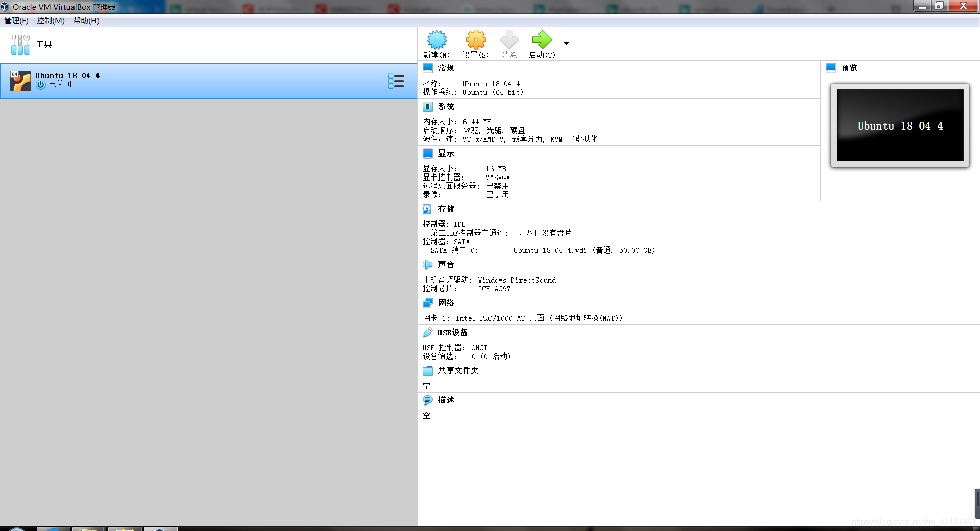Click the remote desktop server 已禁用 value
The height and width of the screenshot is (531, 980).
pos(498,186)
